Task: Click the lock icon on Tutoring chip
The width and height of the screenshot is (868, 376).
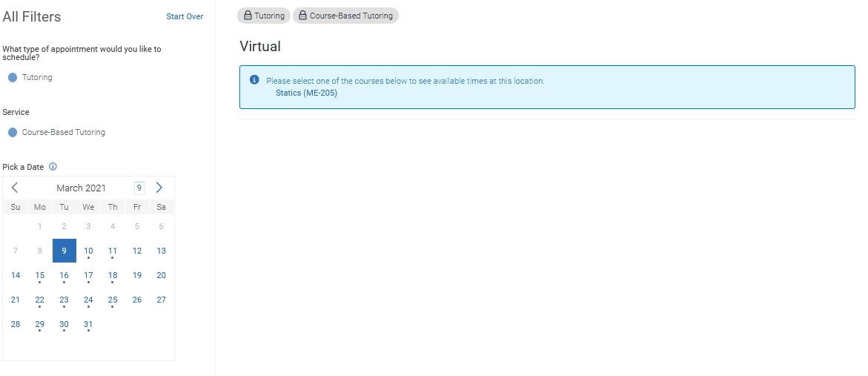Action: pos(248,16)
